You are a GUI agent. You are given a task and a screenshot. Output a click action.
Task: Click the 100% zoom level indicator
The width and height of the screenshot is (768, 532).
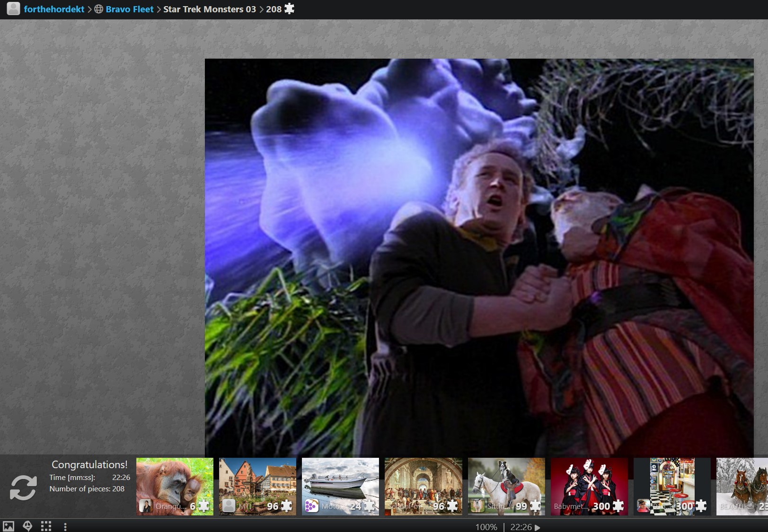[486, 527]
